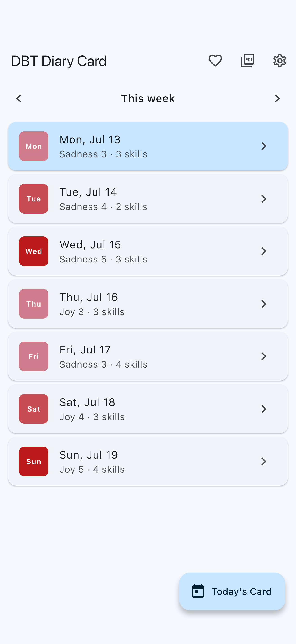
Task: Open the Fri, Jul 17 entry
Action: pyautogui.click(x=148, y=356)
